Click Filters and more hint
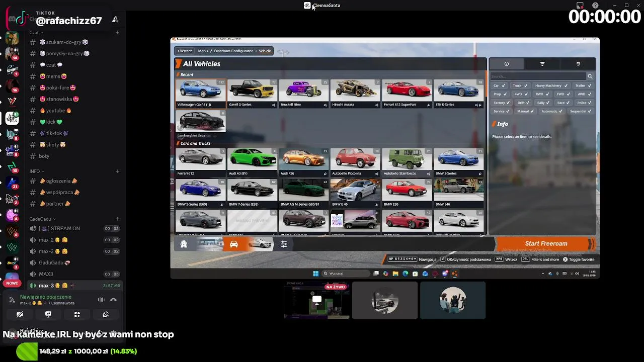The height and width of the screenshot is (362, 644). coord(540,259)
